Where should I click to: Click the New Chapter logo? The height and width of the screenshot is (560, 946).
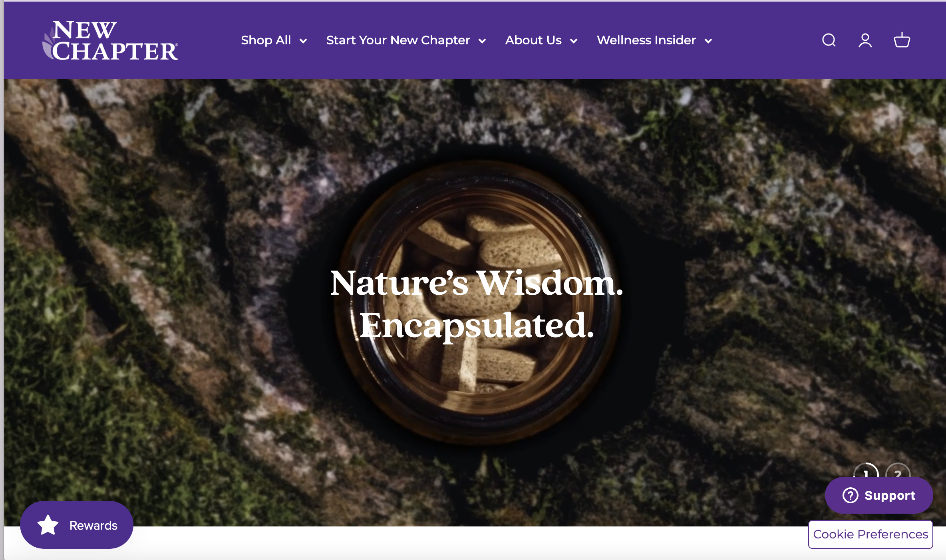point(110,40)
